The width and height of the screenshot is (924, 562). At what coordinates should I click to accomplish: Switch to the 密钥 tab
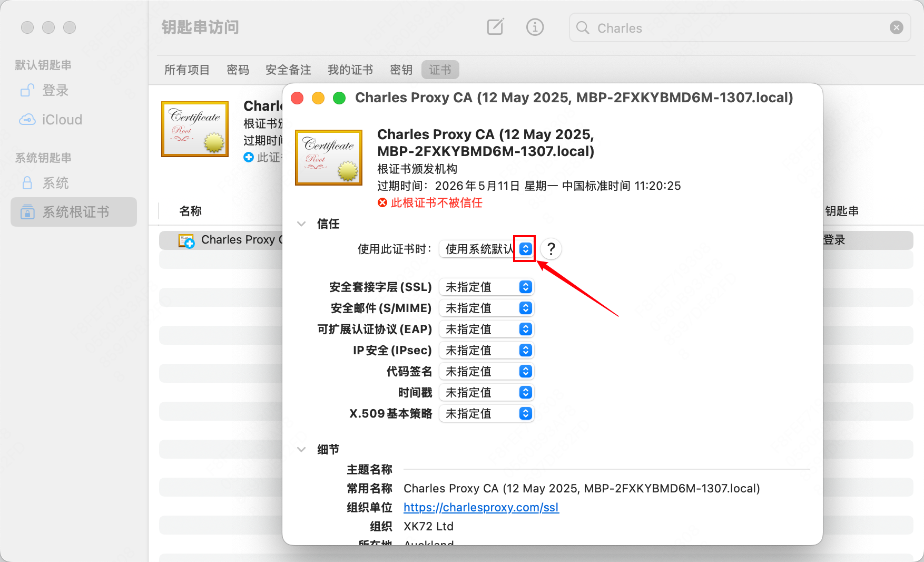coord(401,70)
